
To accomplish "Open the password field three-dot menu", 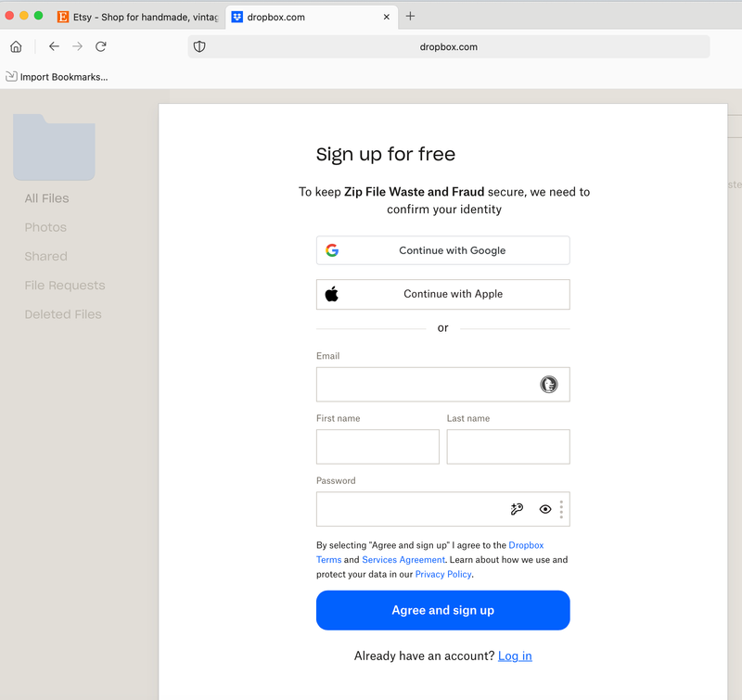I will pos(561,509).
